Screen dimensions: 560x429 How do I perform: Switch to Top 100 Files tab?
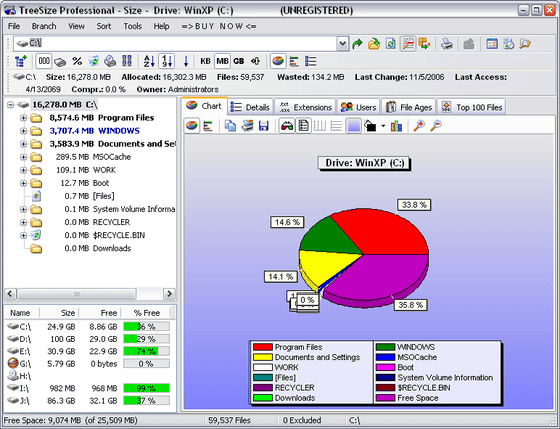[x=471, y=107]
